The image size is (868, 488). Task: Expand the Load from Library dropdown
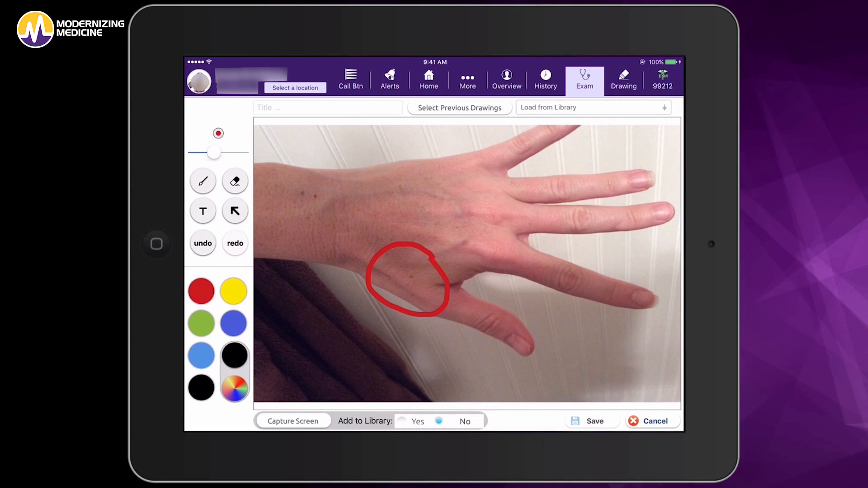tap(593, 108)
